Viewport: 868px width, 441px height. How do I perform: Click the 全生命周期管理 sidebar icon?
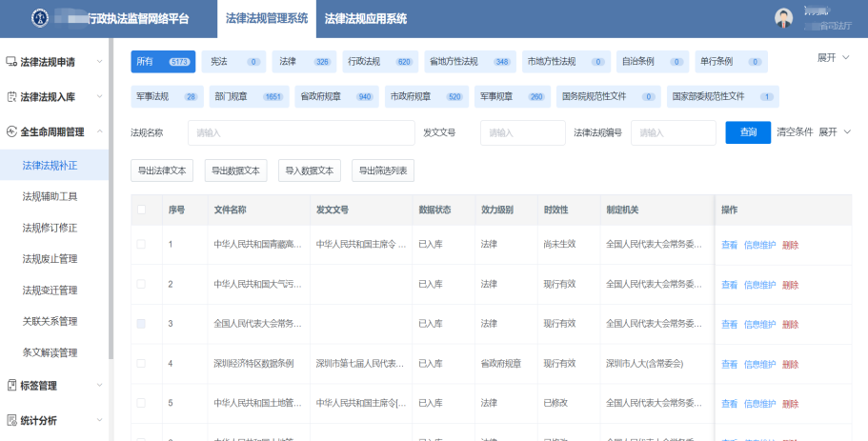point(11,132)
